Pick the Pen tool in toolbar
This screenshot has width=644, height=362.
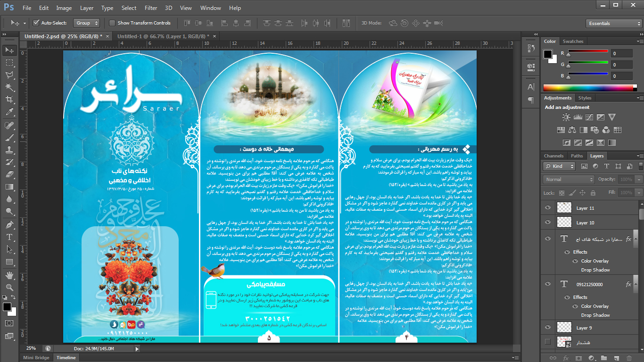tap(9, 224)
